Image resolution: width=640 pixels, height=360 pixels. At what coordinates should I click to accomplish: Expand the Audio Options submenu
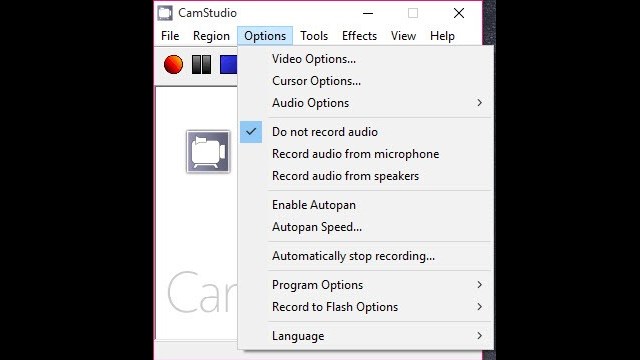366,103
